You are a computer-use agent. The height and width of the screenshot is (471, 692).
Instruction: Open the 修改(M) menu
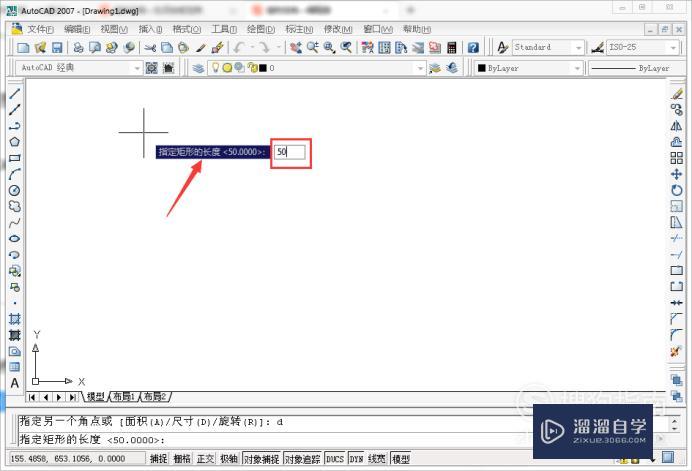338,29
